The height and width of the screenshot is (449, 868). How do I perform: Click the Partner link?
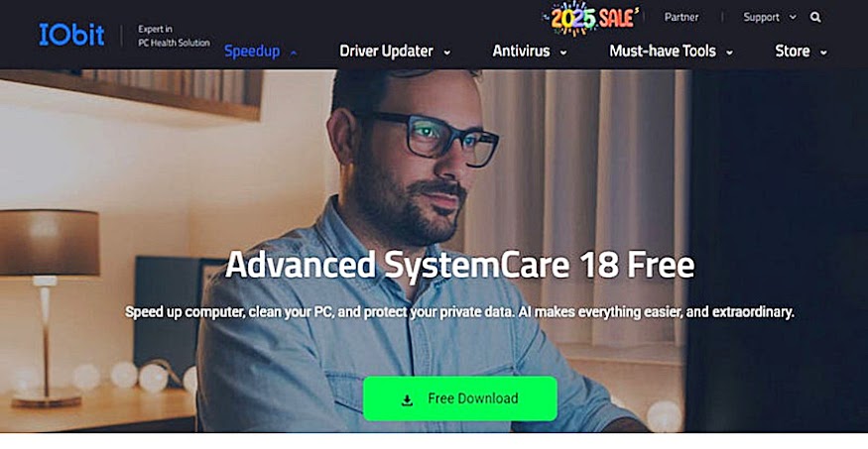(682, 17)
